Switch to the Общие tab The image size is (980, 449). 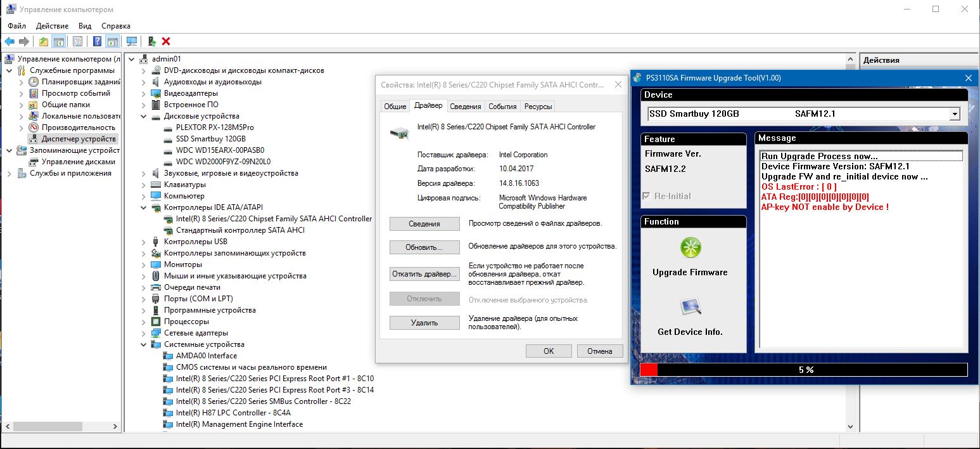[395, 107]
